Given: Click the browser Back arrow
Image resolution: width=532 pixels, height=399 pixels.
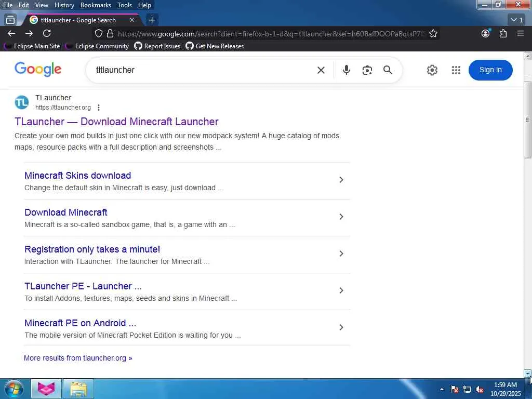Looking at the screenshot, I should click(x=11, y=33).
